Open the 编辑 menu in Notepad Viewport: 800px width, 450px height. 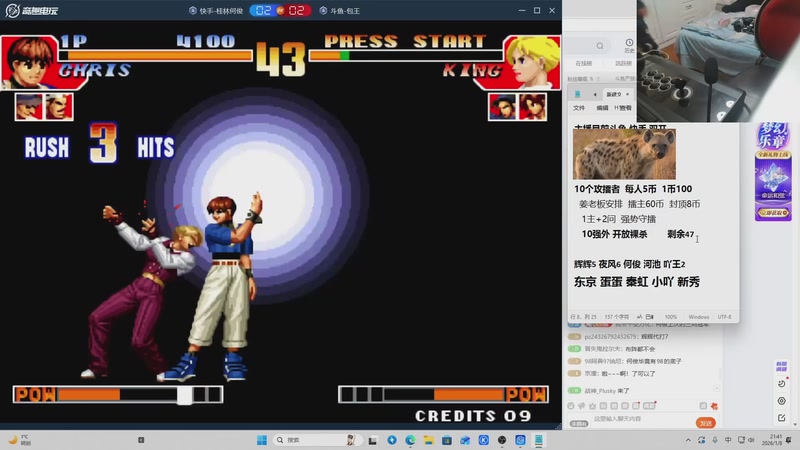click(x=602, y=108)
